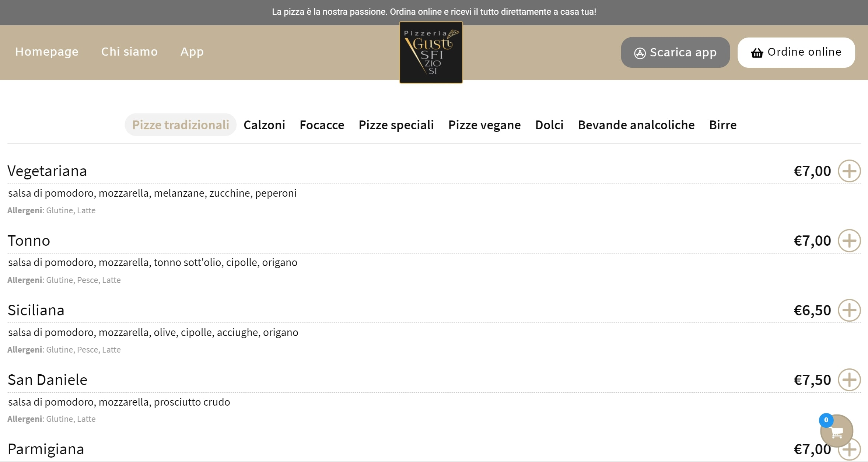
Task: Open the Chi siamo page
Action: pyautogui.click(x=129, y=52)
